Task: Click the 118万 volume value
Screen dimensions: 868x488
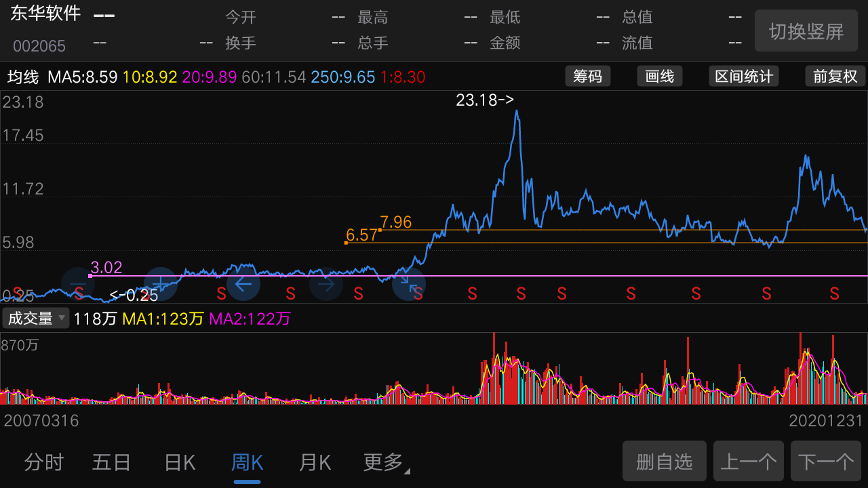Action: coord(95,319)
